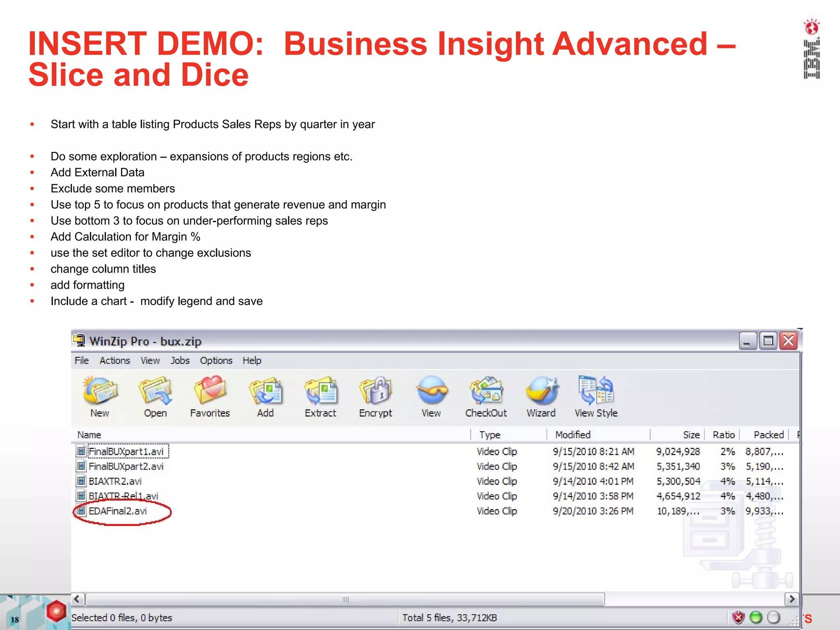Open the Jobs menu
Screen dimensions: 840x630
click(x=180, y=361)
